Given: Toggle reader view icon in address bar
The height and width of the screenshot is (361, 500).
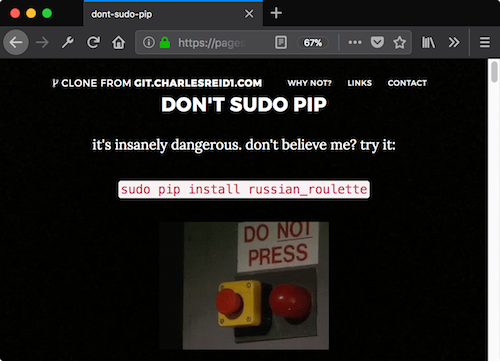Looking at the screenshot, I should (x=281, y=42).
